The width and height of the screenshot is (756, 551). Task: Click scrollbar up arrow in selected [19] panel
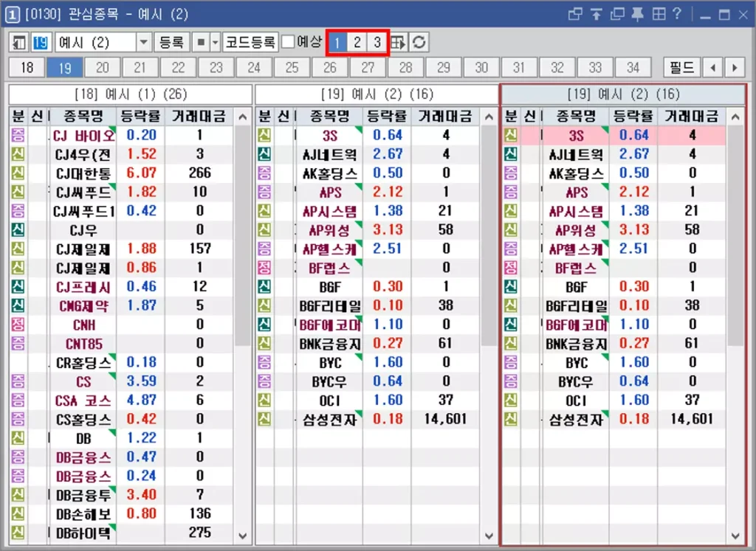click(x=735, y=117)
